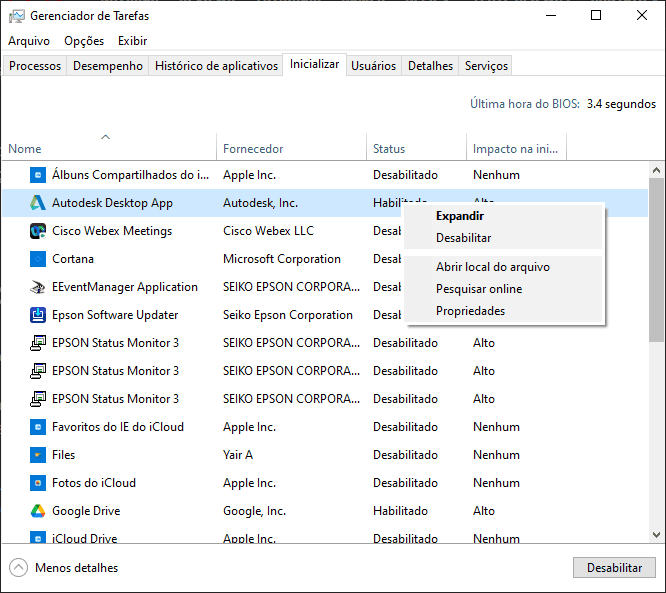The image size is (666, 593).
Task: Select Pesquisar online in context menu
Action: pos(503,289)
